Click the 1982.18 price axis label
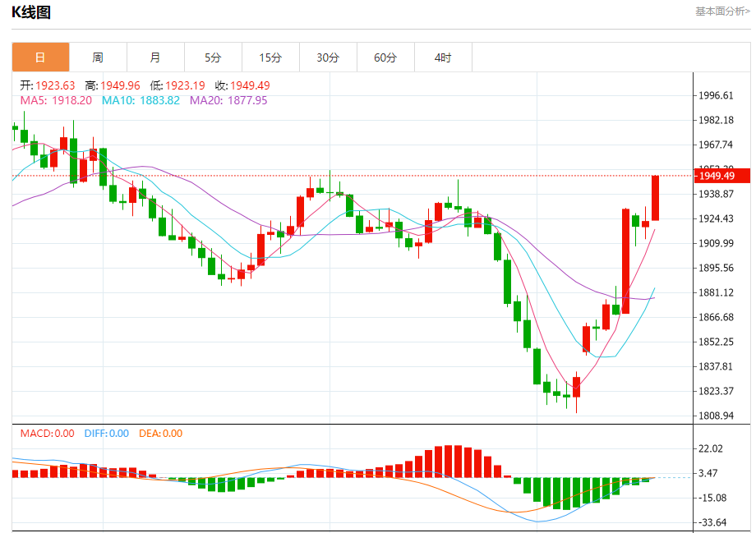 716,120
